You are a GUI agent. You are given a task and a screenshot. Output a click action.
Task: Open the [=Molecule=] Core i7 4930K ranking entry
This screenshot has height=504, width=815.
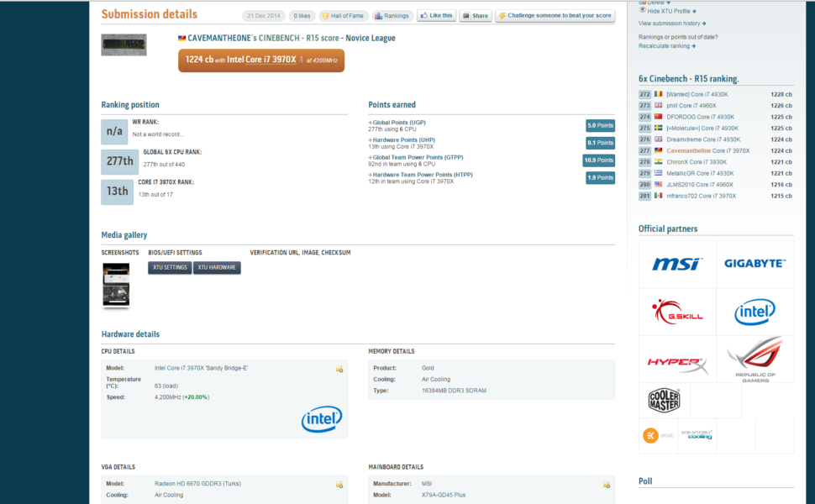click(x=702, y=129)
